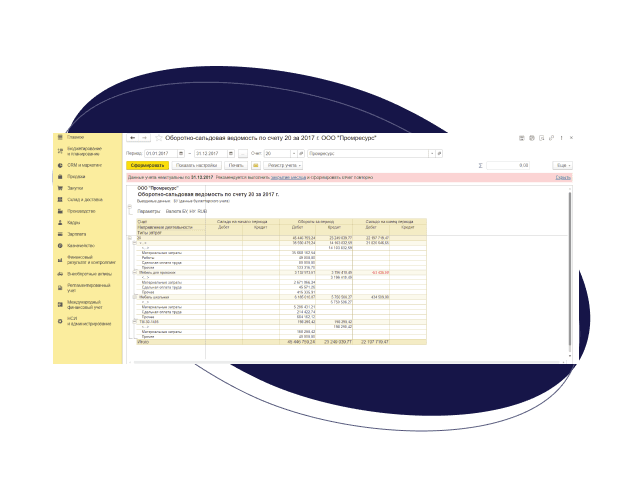Click the Скрыть link in warning bar
642x499 pixels.
563,177
